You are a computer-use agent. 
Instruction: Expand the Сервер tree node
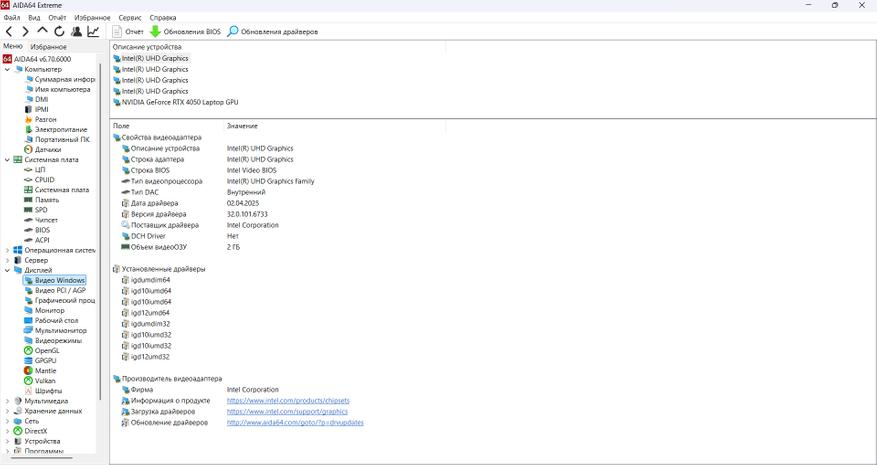[7, 260]
